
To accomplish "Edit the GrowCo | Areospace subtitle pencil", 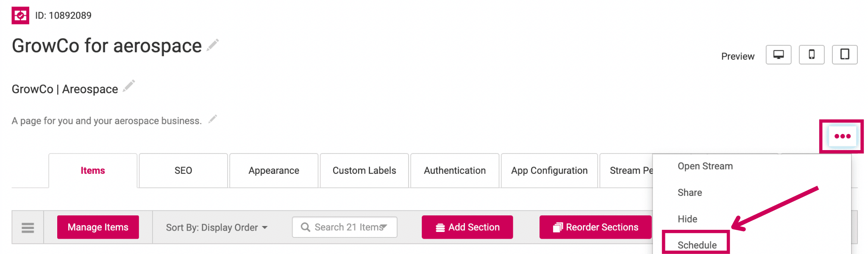I will tap(129, 86).
